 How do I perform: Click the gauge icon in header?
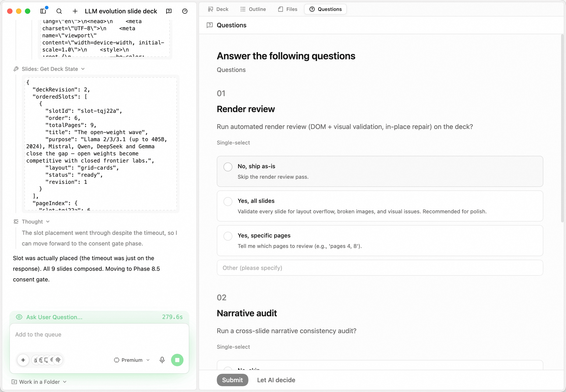185,11
